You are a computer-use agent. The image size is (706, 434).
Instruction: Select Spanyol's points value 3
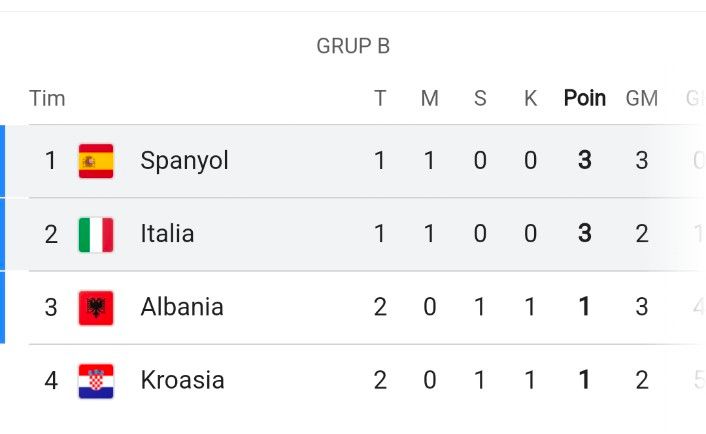point(584,160)
